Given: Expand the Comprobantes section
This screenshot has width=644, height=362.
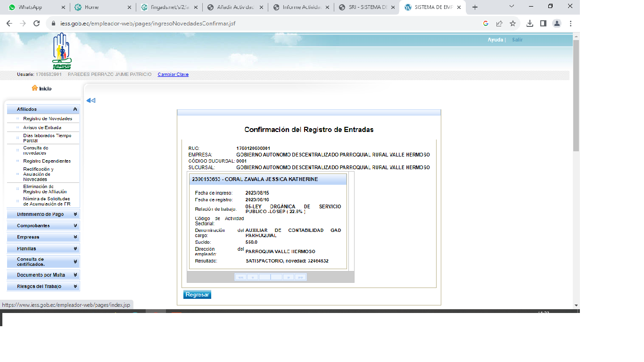Looking at the screenshot, I should [x=75, y=226].
